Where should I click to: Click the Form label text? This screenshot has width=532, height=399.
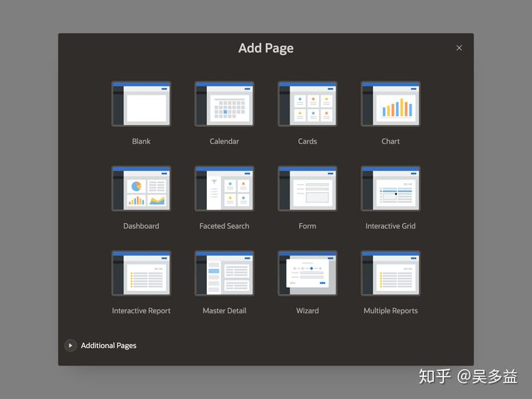click(307, 226)
